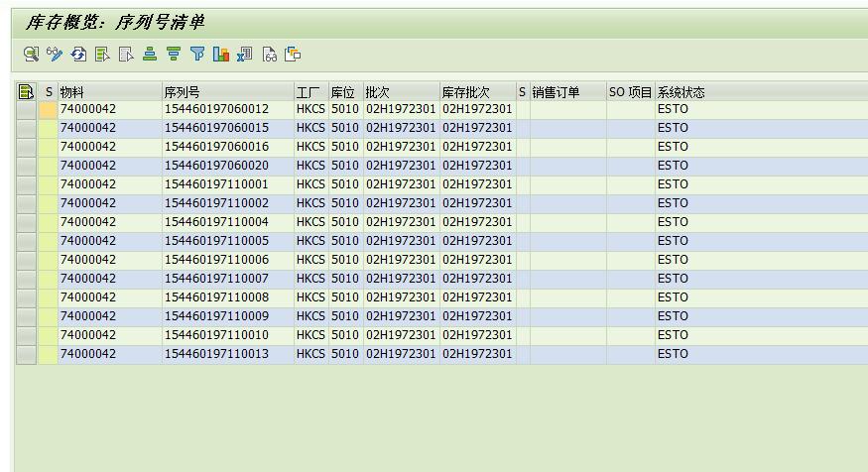
Task: Click serial number cell 15446019711006
Action: (x=227, y=260)
